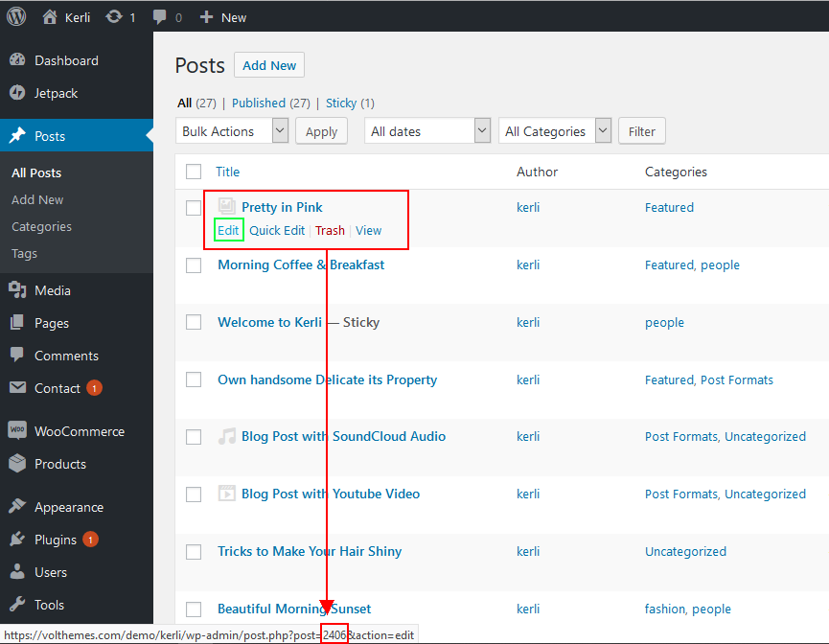Open the All dates dropdown
This screenshot has height=644, width=829.
click(x=427, y=130)
